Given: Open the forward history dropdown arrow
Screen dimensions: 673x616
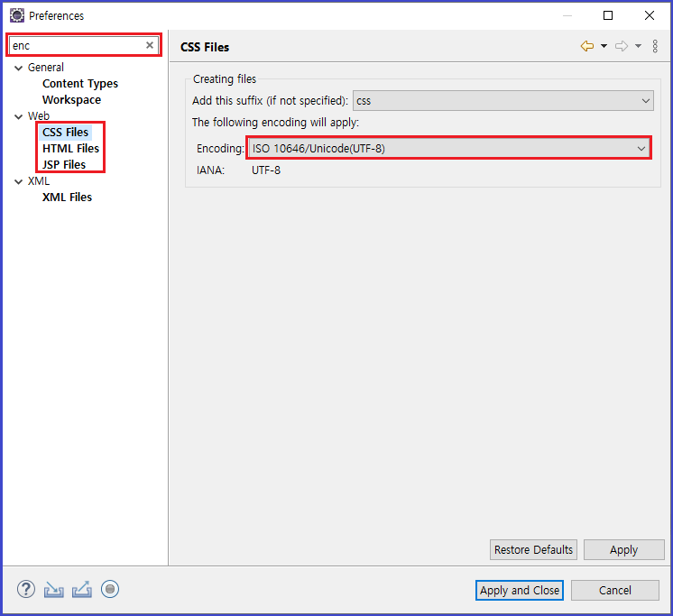Looking at the screenshot, I should pyautogui.click(x=638, y=46).
